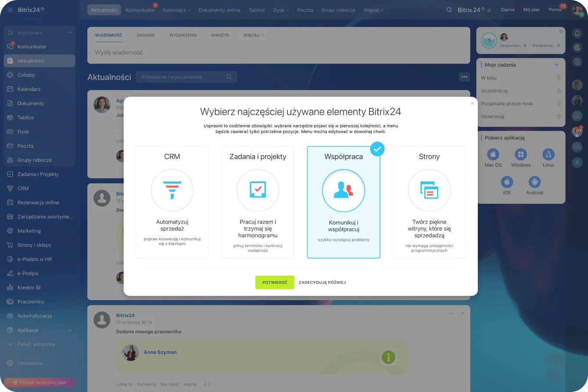Click Zadecyduję później link
Screen dimensions: 588x392
(x=322, y=282)
